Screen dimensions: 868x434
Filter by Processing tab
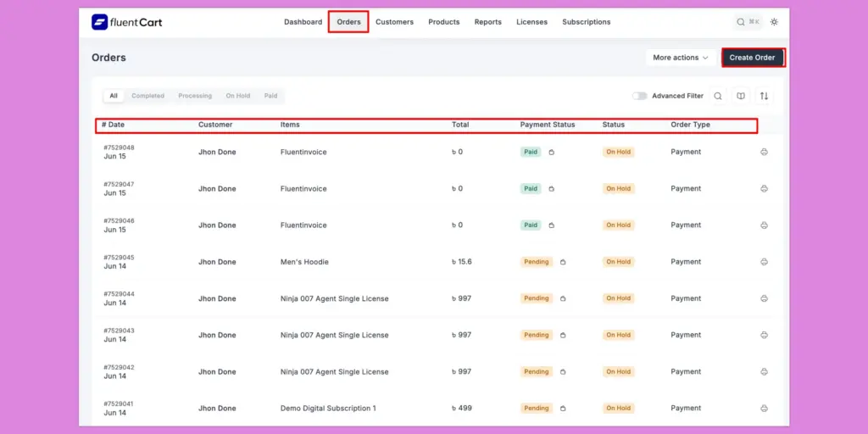pos(195,96)
